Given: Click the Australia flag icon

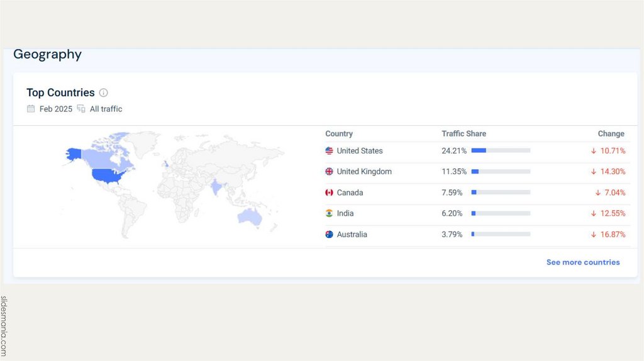Looking at the screenshot, I should (329, 235).
